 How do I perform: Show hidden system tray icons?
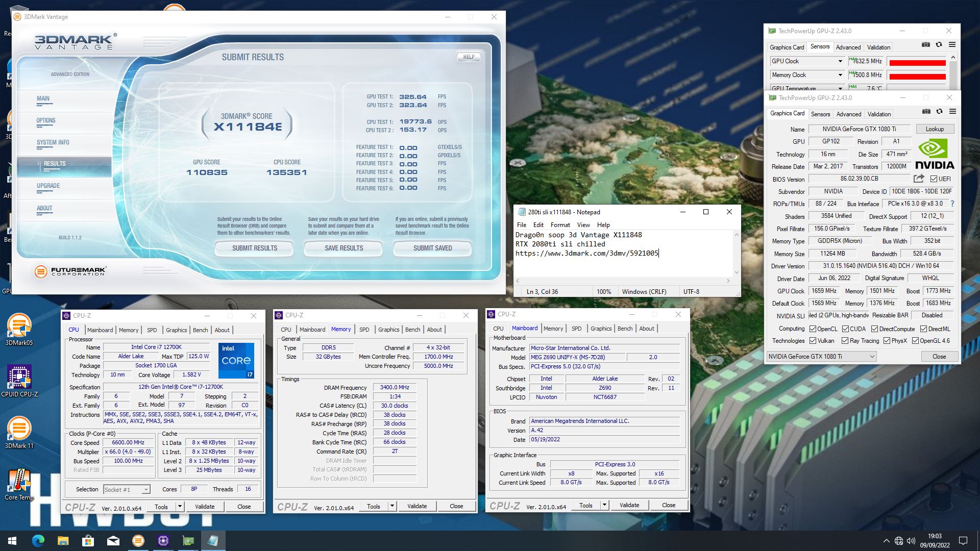(x=886, y=541)
